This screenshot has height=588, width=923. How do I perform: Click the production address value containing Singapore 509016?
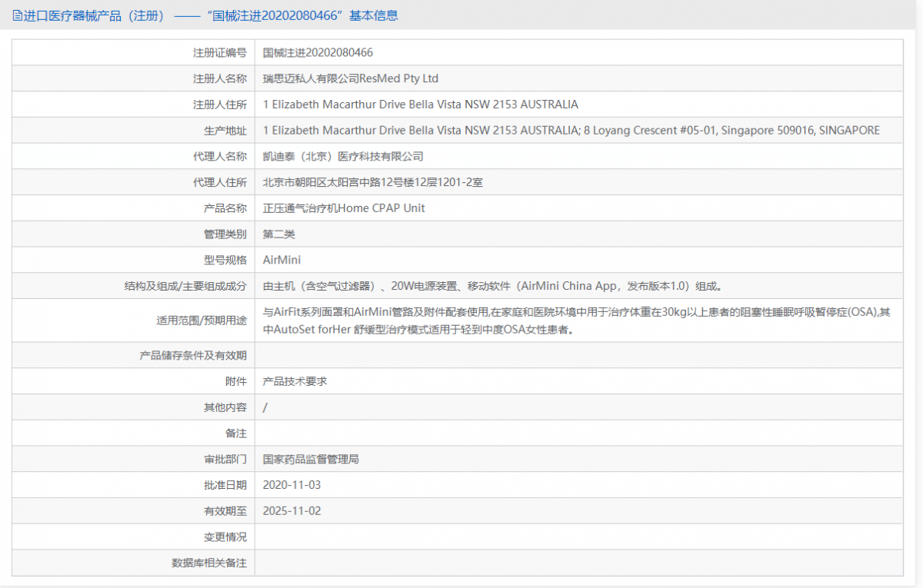point(571,131)
